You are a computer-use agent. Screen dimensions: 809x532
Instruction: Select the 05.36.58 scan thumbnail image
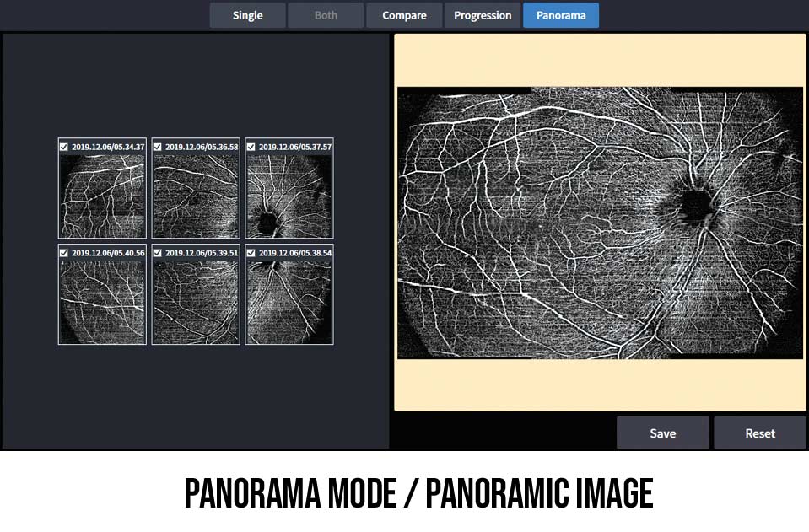tap(196, 196)
